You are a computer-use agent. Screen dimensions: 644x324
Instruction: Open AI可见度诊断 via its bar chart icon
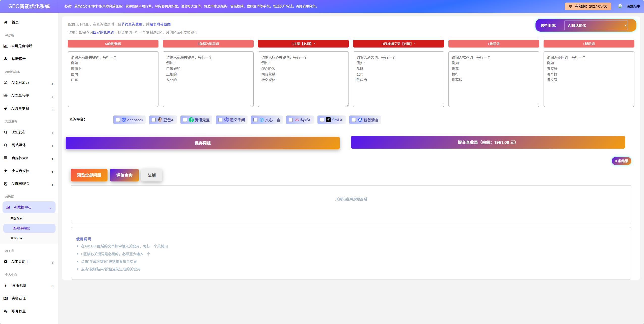tap(6, 46)
